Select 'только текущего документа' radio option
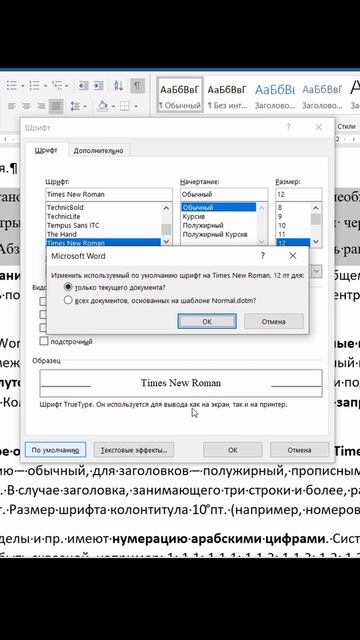 tap(68, 287)
